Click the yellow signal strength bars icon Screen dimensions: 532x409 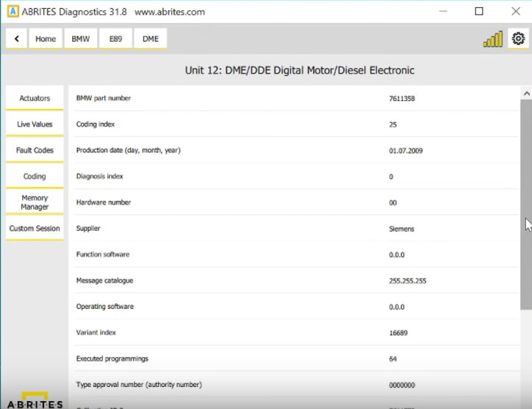click(493, 39)
